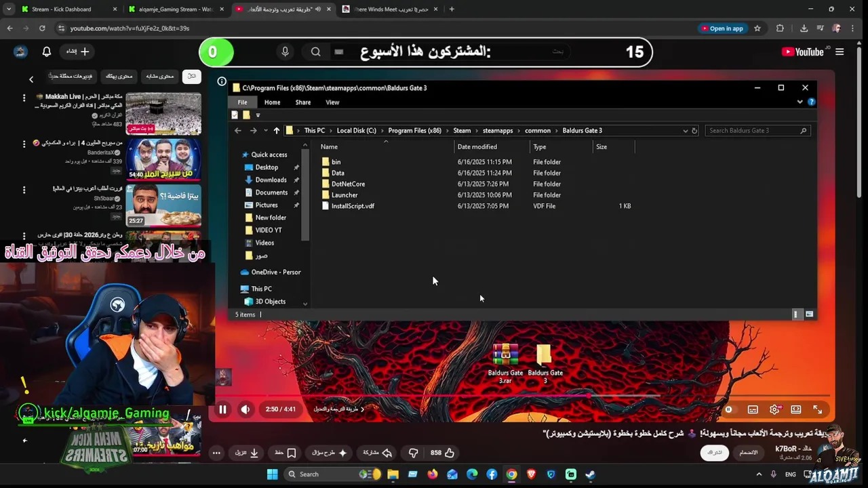
Task: Open the 25:27 pizza video thumbnail
Action: click(163, 205)
